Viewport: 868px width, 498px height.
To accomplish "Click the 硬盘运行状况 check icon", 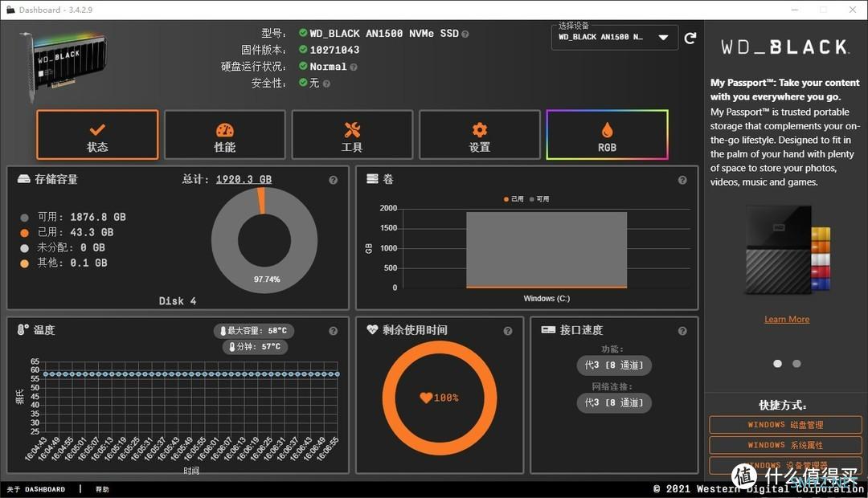I will pyautogui.click(x=303, y=66).
